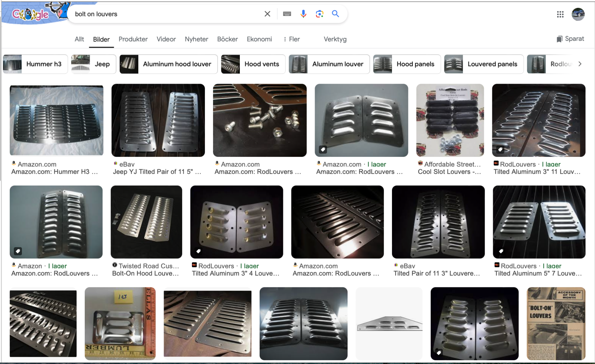The width and height of the screenshot is (595, 364).
Task: Open the vintage Bolt-On Louvers magazine image
Action: [556, 323]
